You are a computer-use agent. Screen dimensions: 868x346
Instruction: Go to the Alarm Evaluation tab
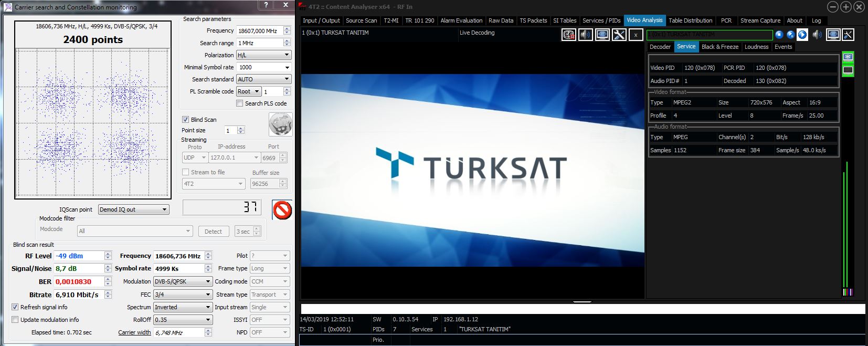[461, 20]
